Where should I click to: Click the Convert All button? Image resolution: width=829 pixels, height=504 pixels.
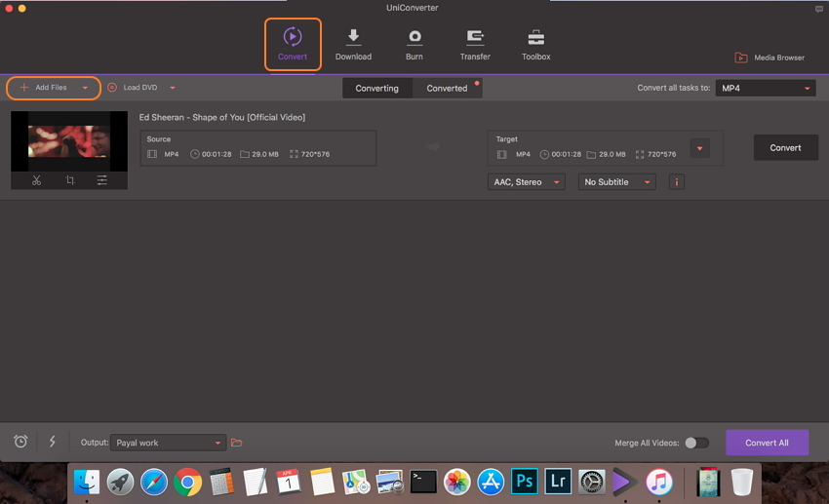click(768, 443)
